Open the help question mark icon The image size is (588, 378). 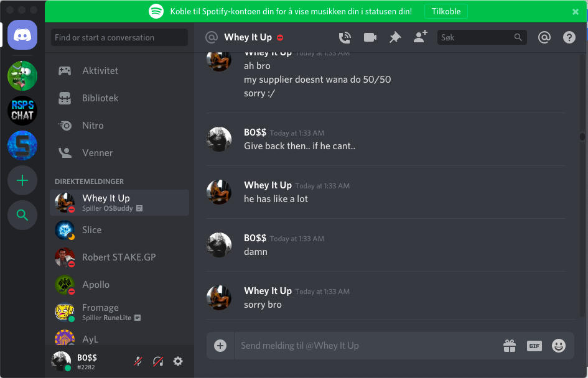point(569,37)
